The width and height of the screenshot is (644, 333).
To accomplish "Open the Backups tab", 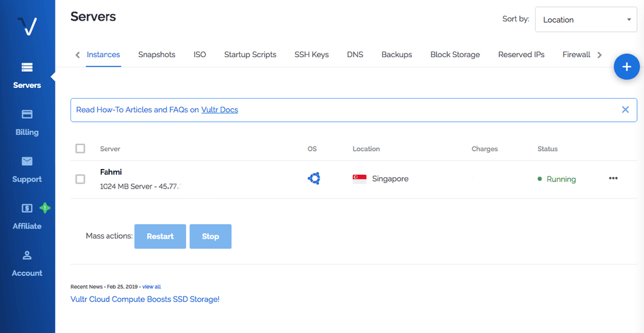I will click(x=397, y=55).
